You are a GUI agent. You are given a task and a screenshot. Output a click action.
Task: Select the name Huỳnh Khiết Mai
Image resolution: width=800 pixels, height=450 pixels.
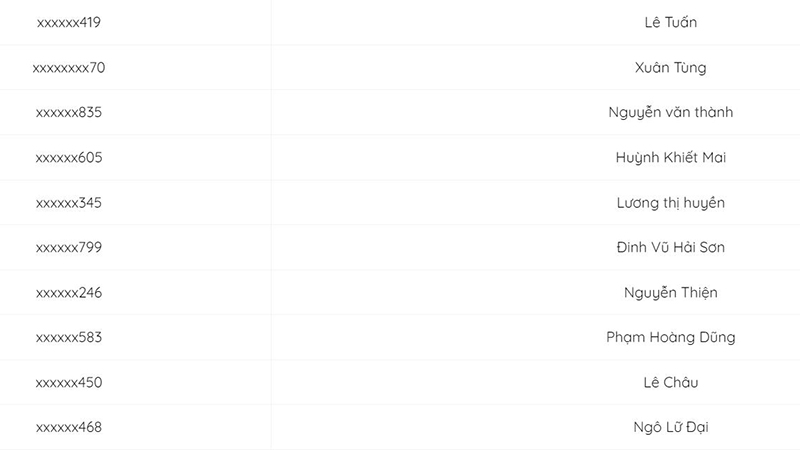point(670,158)
